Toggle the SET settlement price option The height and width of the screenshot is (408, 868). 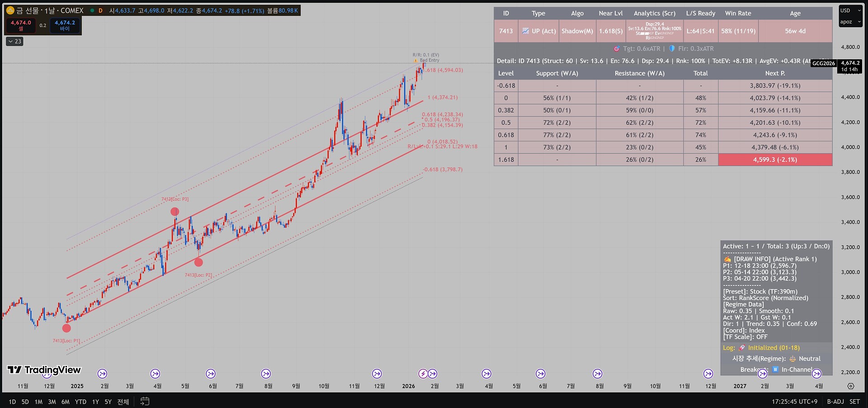pos(854,402)
